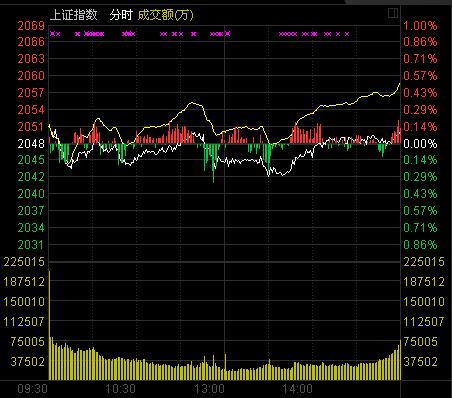Click the tall opening volume bar at 09:30
This screenshot has width=452, height=398.
click(x=50, y=325)
